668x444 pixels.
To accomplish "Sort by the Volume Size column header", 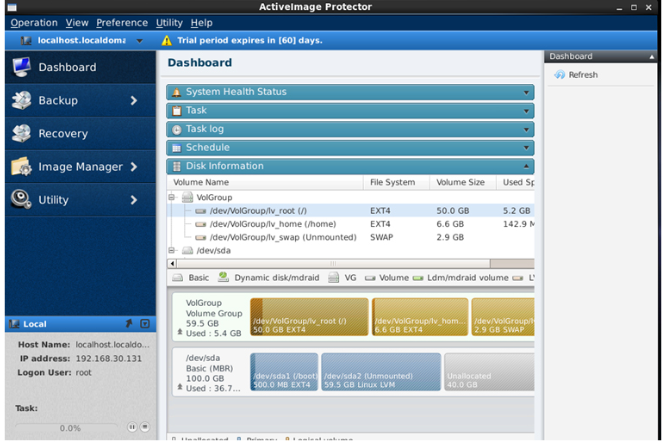I will coord(463,182).
